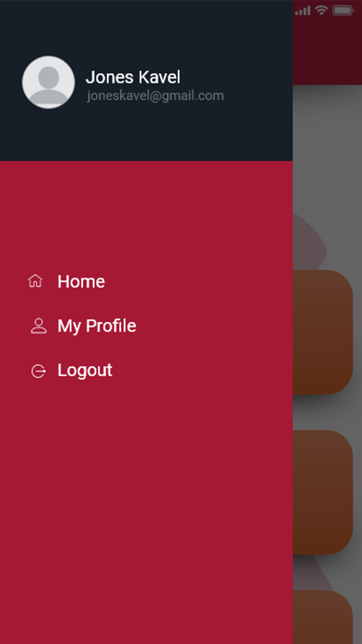Click the Jones Kavel name

click(133, 77)
